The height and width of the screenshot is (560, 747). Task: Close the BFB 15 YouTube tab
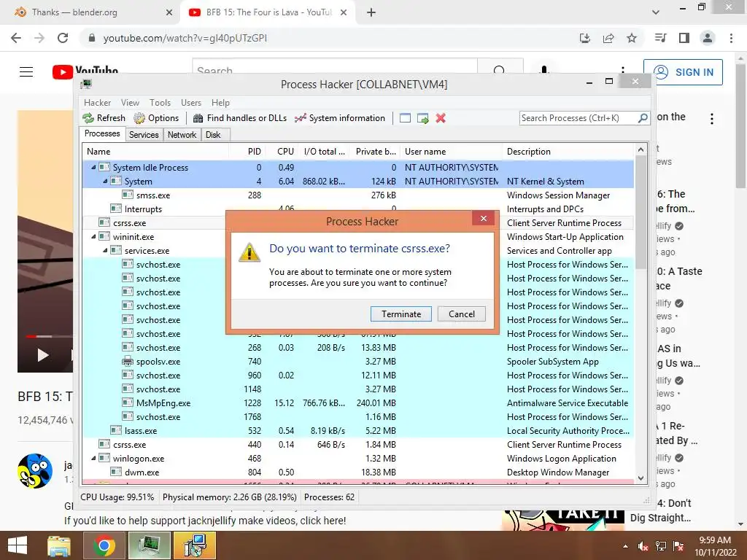pos(344,12)
